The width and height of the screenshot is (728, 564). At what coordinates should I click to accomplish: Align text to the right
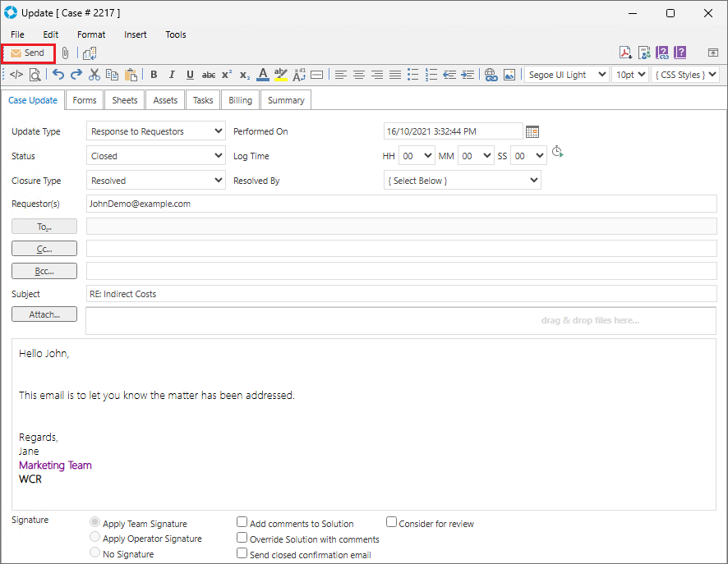click(377, 75)
